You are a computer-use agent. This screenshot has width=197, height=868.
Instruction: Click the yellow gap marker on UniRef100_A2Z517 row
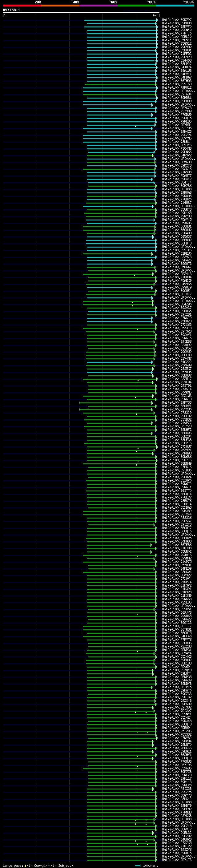pyautogui.click(x=138, y=380)
